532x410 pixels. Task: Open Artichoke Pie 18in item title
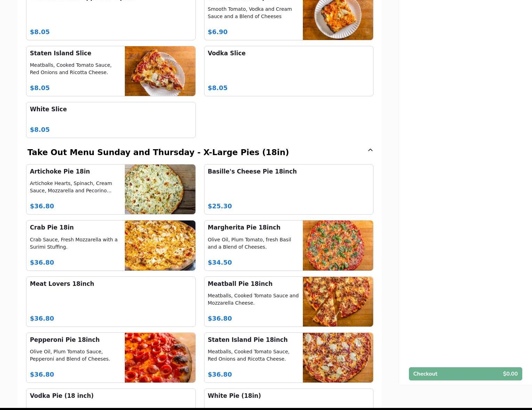(x=60, y=171)
